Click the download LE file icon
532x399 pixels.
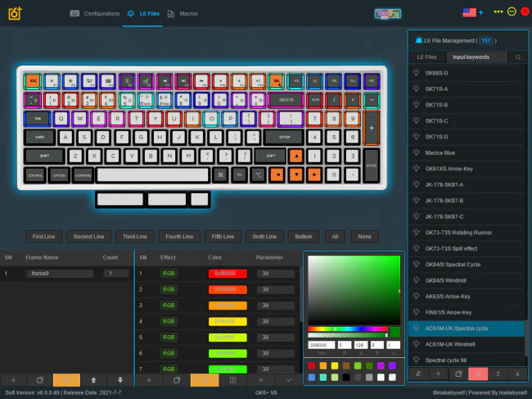[517, 374]
